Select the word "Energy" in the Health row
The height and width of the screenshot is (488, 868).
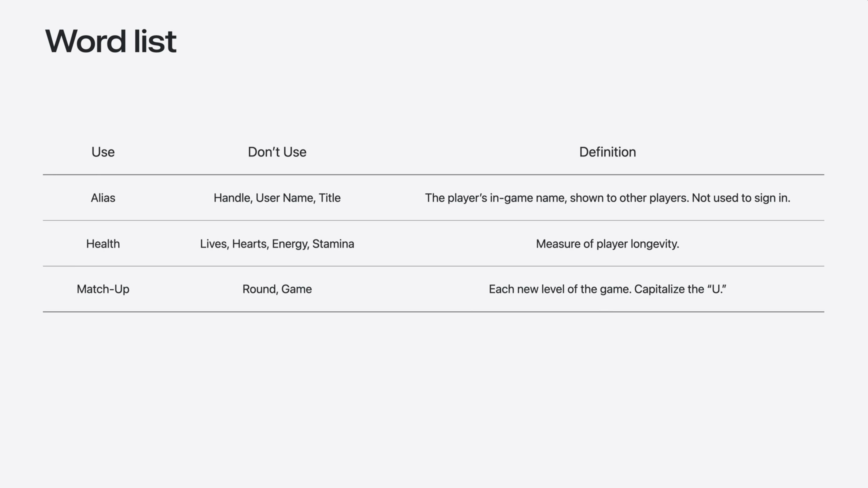click(x=290, y=244)
